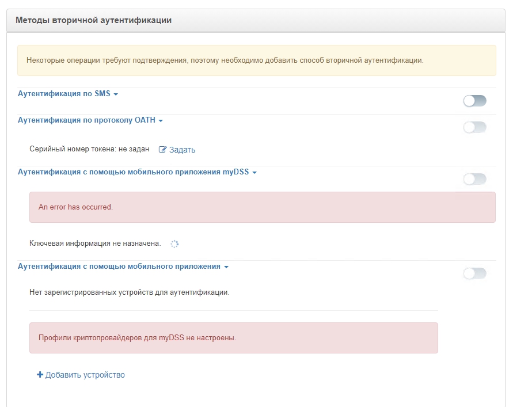Select the Аутентификация по протоколу OATH heading

pos(86,120)
